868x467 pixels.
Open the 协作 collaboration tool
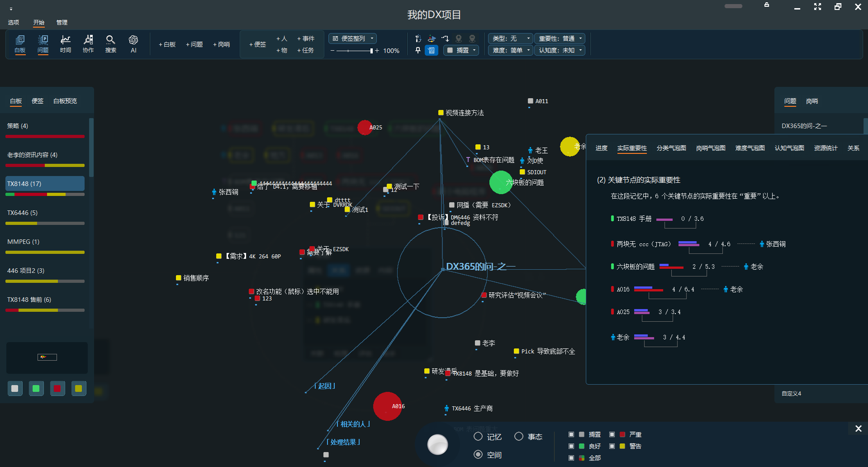click(88, 44)
